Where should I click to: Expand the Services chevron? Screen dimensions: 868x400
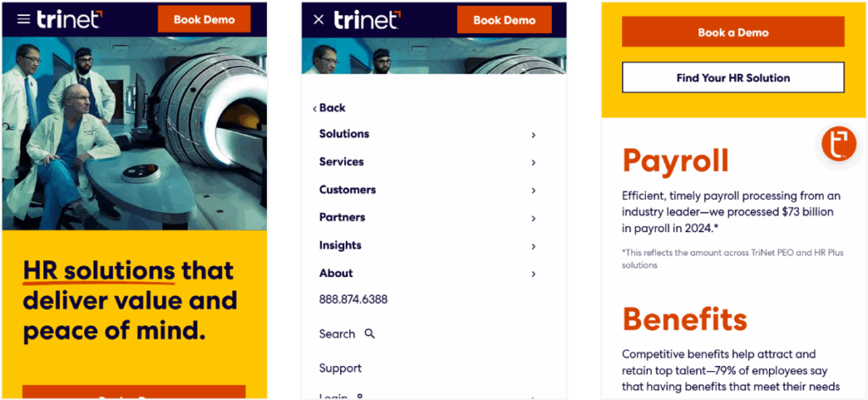pos(534,163)
